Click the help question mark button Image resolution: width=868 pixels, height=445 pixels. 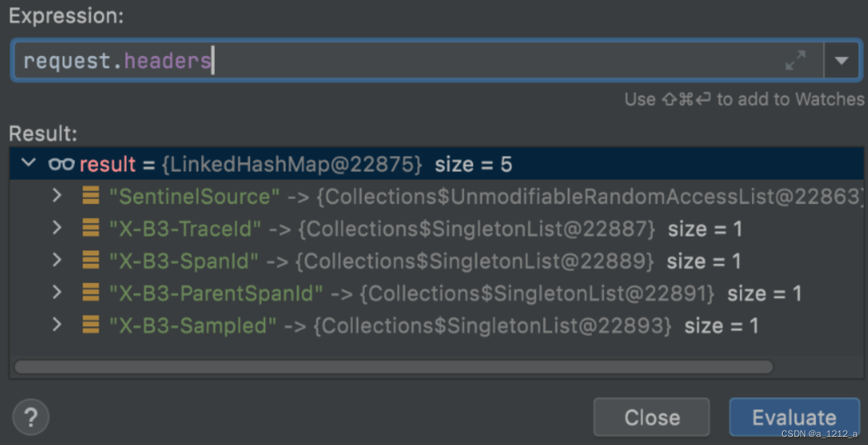(x=30, y=417)
